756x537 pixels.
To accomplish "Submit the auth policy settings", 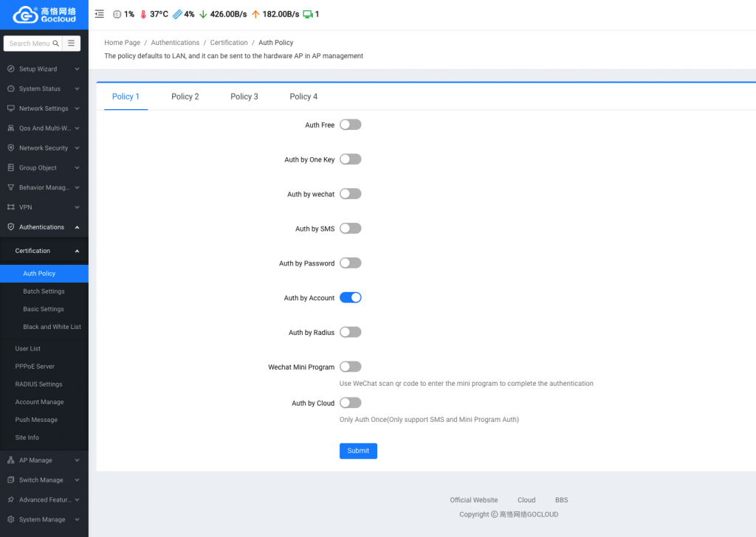I will click(358, 451).
